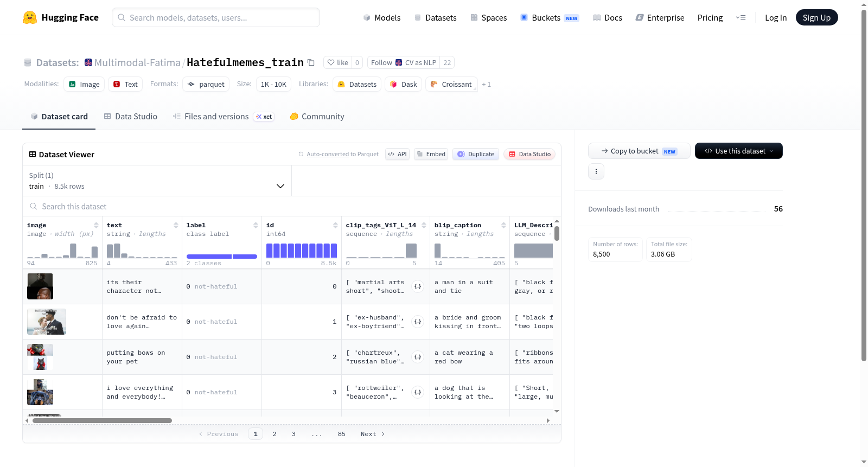The width and height of the screenshot is (868, 467).
Task: Open the navigation overflow menu icon
Action: [x=741, y=17]
